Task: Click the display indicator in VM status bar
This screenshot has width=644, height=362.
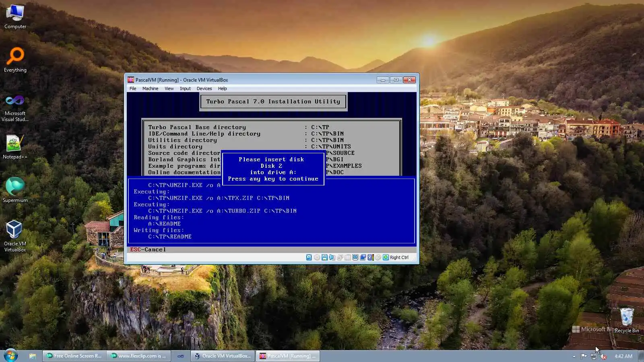Action: click(355, 257)
